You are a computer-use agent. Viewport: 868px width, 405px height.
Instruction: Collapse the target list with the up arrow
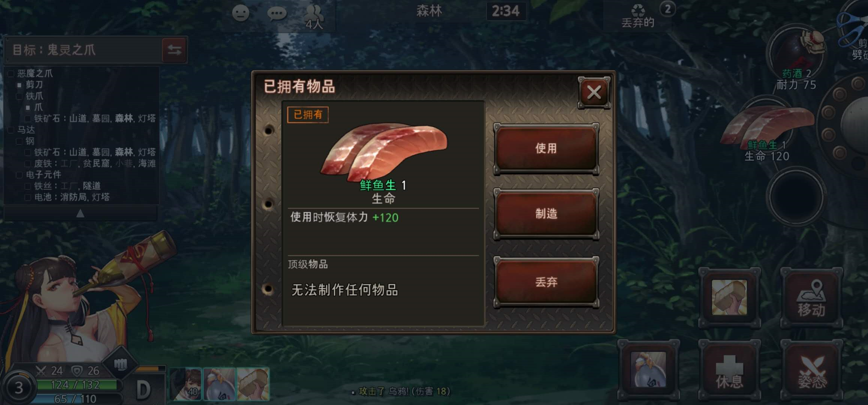pos(80,213)
